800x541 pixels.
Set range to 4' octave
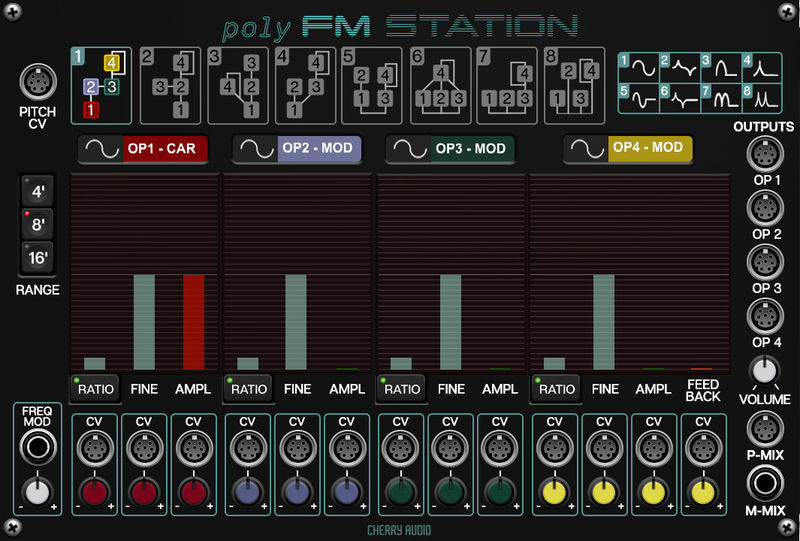37,191
